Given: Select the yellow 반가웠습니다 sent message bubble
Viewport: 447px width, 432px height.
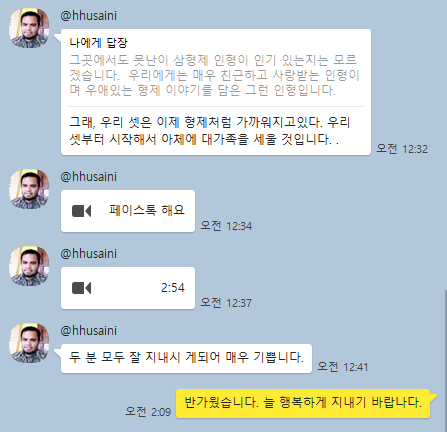Looking at the screenshot, I should pyautogui.click(x=303, y=403).
